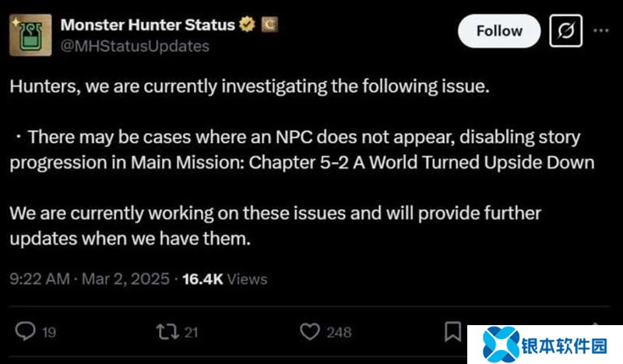Click the gold verified checkmark badge
This screenshot has height=364, width=623.
[247, 25]
